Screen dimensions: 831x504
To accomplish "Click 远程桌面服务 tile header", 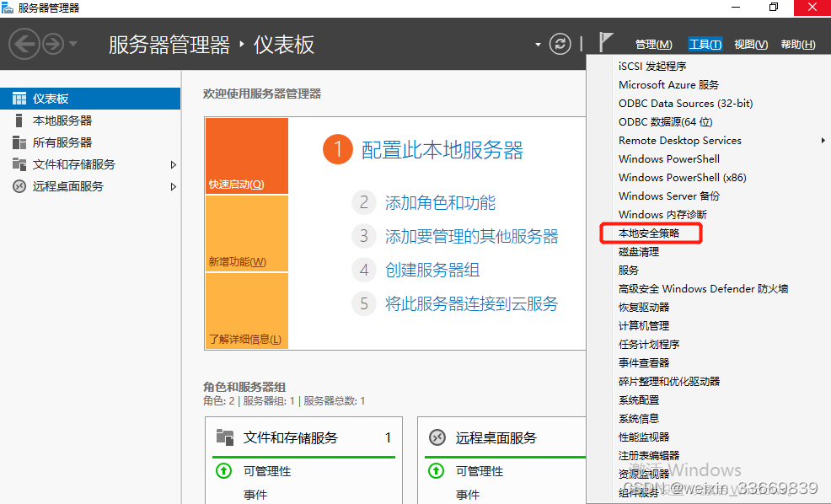I will 496,437.
